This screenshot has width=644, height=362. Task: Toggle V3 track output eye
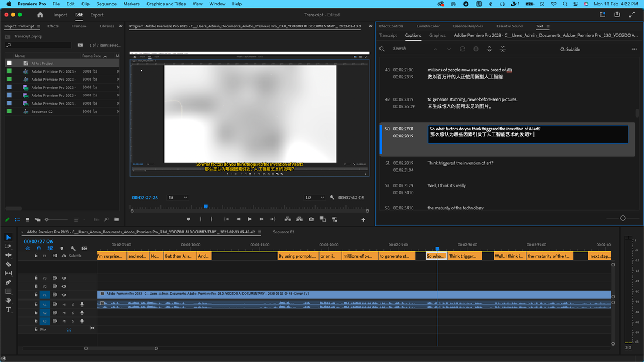point(64,278)
